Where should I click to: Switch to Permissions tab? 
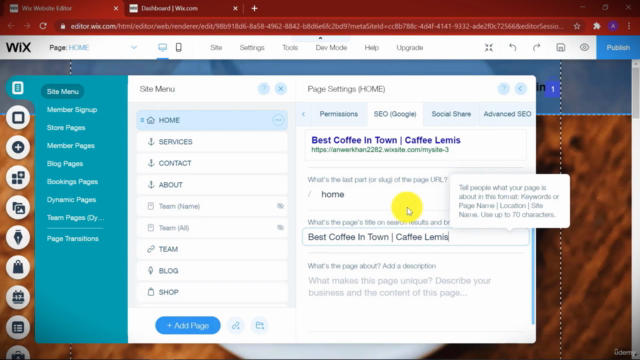click(x=338, y=114)
